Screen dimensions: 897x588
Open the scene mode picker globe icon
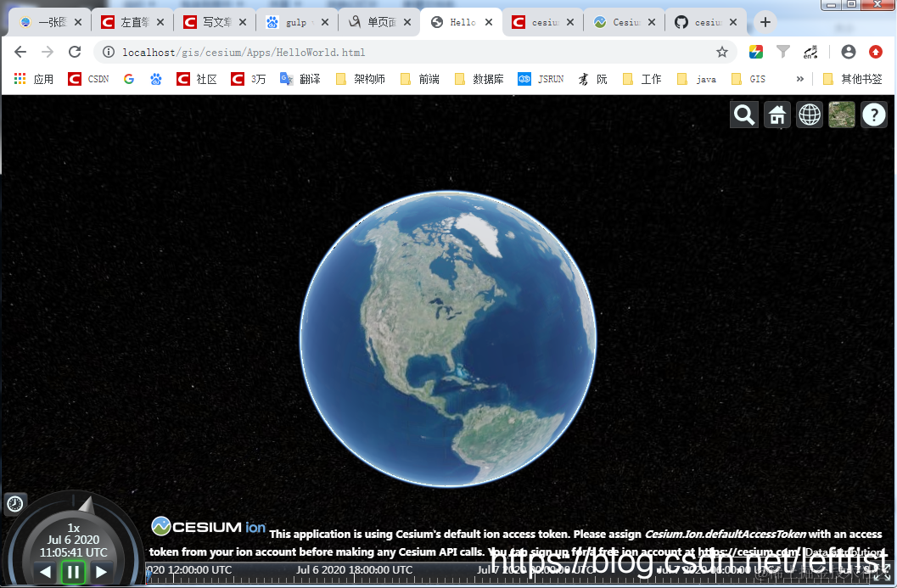(810, 115)
